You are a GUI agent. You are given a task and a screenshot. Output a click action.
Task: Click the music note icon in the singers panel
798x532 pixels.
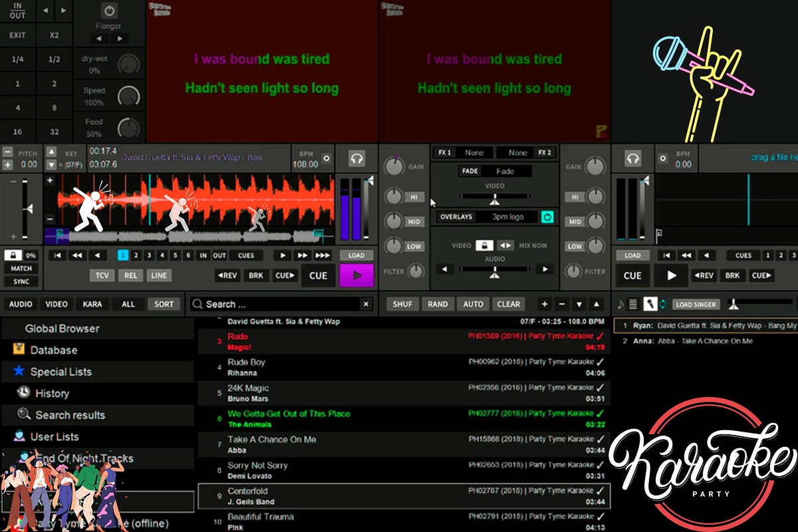620,305
